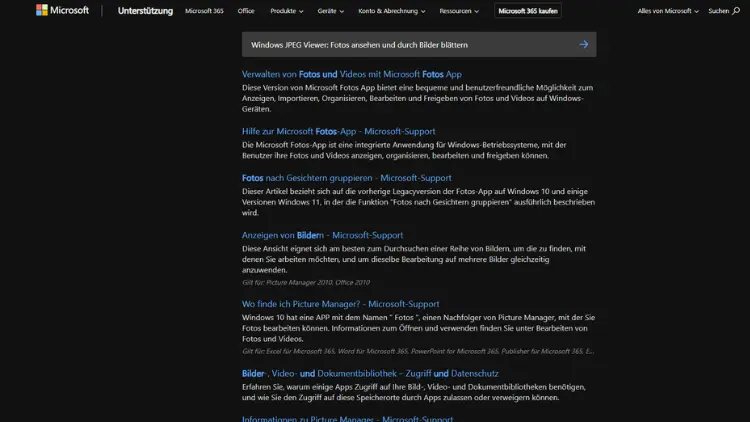Select the Office menu item
The width and height of the screenshot is (750, 422).
[246, 11]
